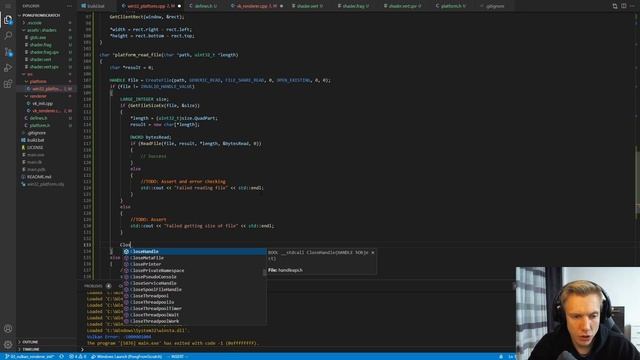Select CloseServiceHandle autocomplete suggestion
This screenshot has width=640, height=360.
point(195,283)
